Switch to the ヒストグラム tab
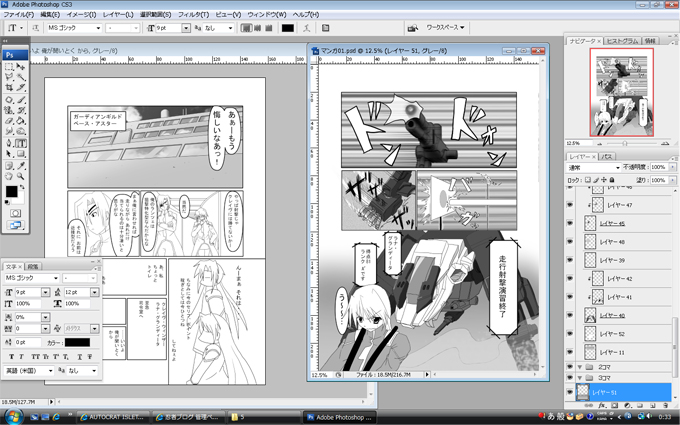 (x=622, y=41)
